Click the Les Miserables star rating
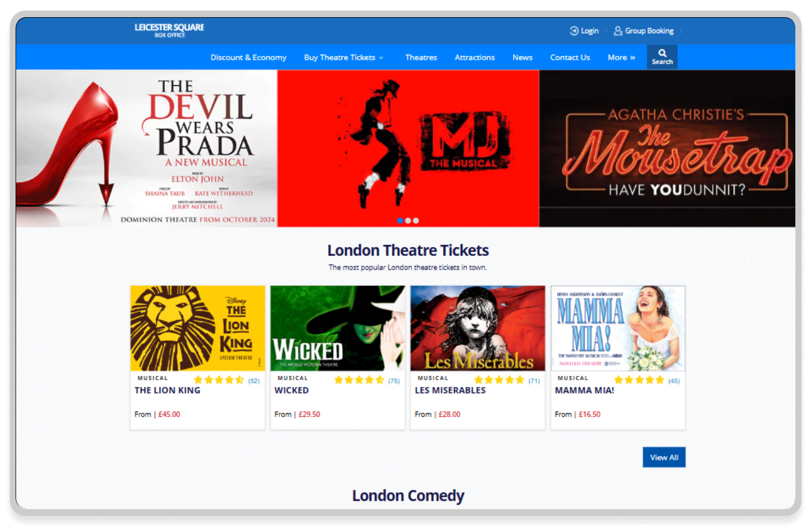 click(x=499, y=380)
